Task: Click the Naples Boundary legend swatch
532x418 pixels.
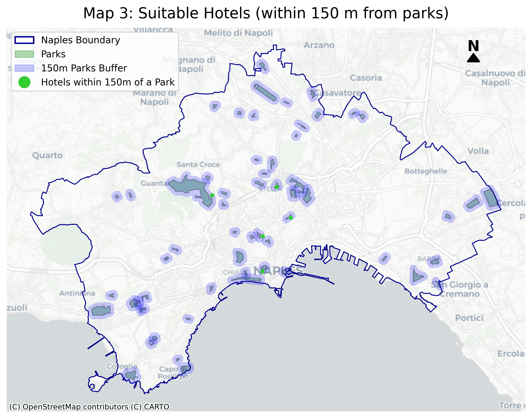Action: (x=25, y=40)
